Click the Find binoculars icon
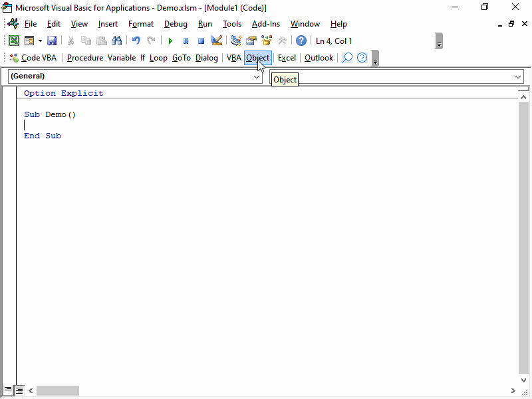 [116, 41]
